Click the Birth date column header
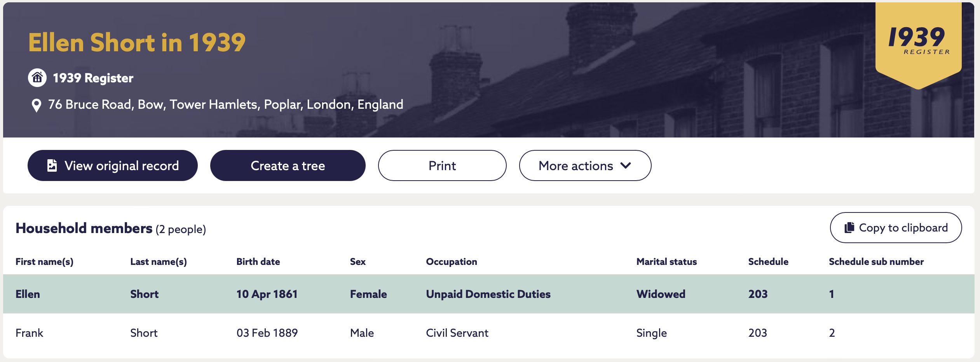The width and height of the screenshot is (980, 362). tap(258, 262)
